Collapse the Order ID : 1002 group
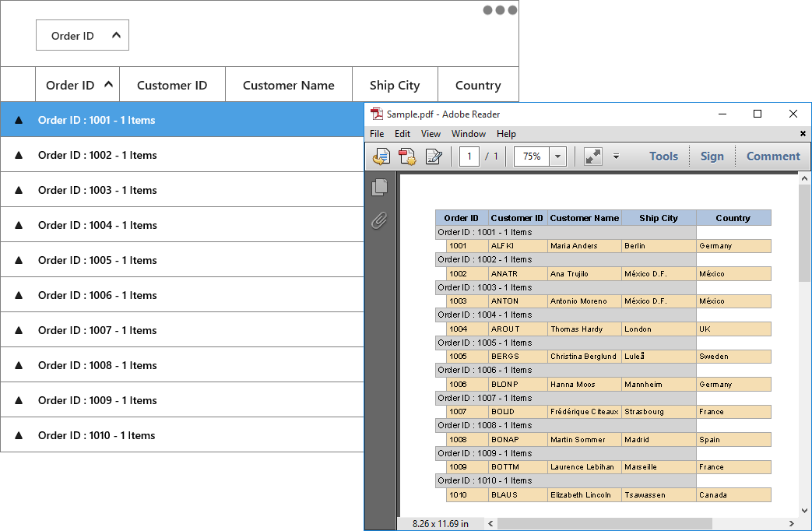Viewport: 812px width, 531px height. tap(19, 155)
